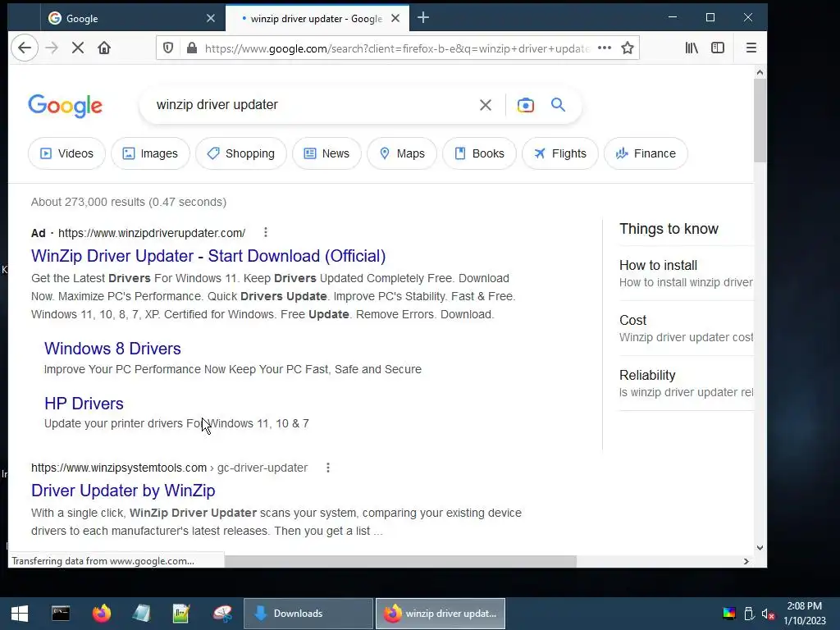Launch the pinned notepad-like taskbar app
840x630 pixels.
(x=141, y=614)
